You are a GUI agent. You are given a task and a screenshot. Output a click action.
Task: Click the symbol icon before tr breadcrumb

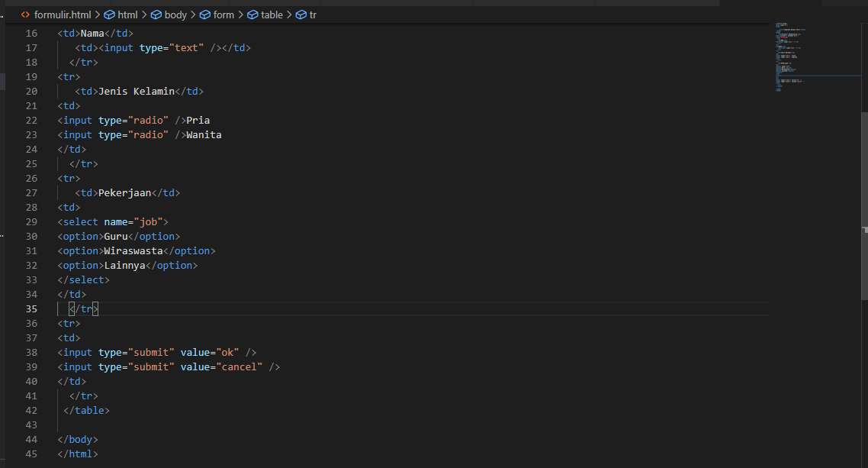coord(303,14)
